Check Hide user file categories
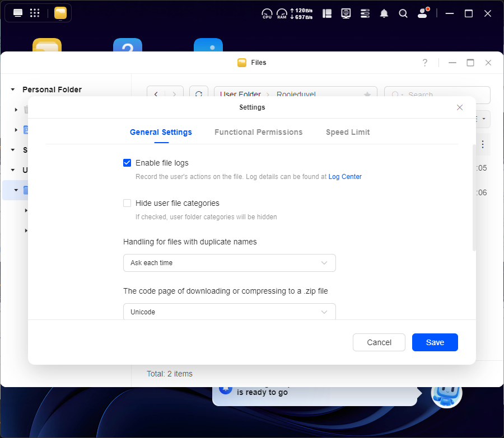This screenshot has height=438, width=504. (x=127, y=203)
